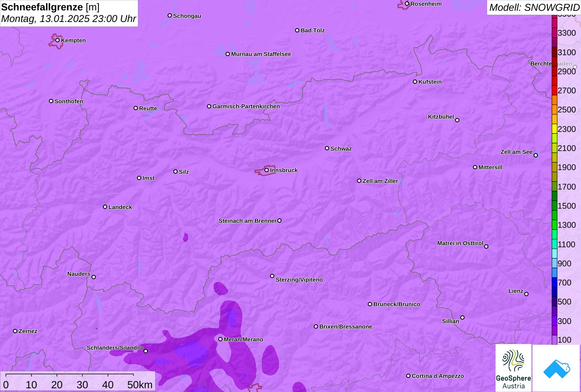Click the oval purple patch east of Meran
Viewport: 581px width, 392px height.
(271, 360)
